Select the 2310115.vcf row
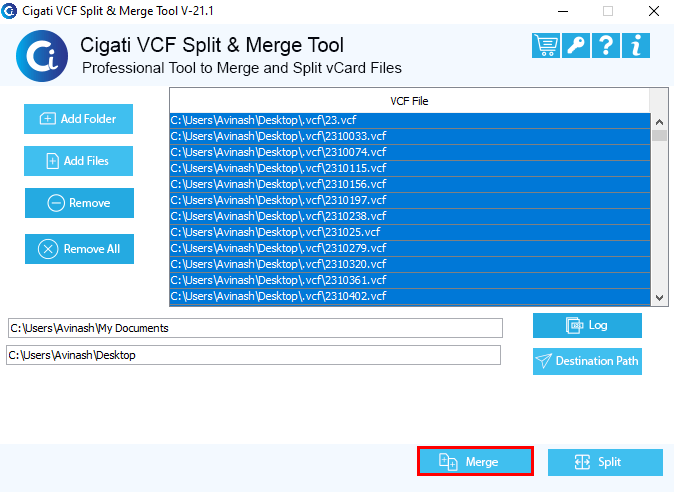674x492 pixels. 410,168
